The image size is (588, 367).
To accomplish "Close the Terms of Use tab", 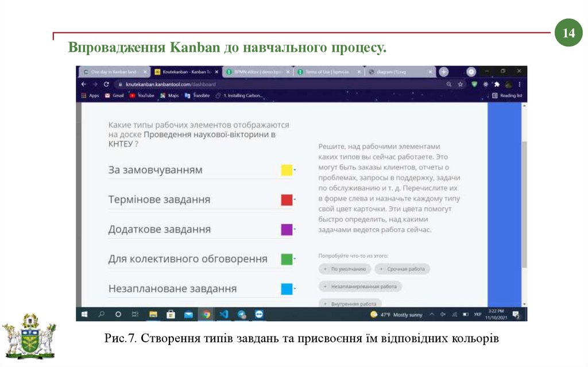I will [x=359, y=72].
